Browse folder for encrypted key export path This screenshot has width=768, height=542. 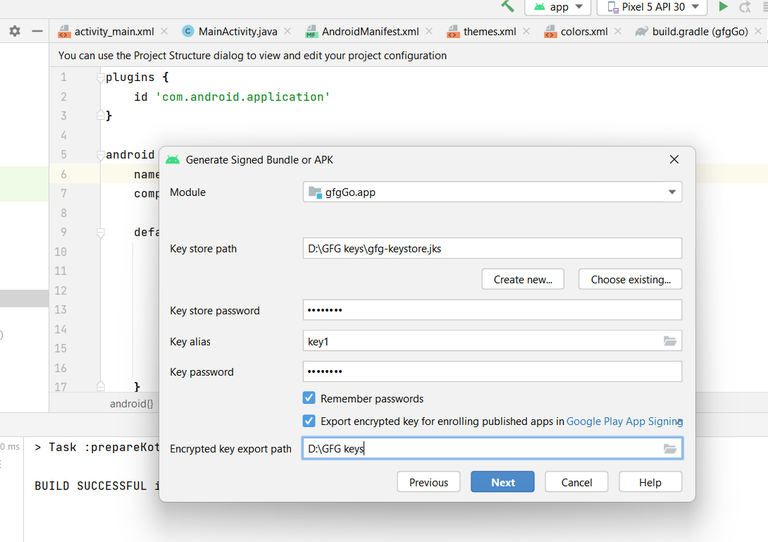[x=670, y=449]
